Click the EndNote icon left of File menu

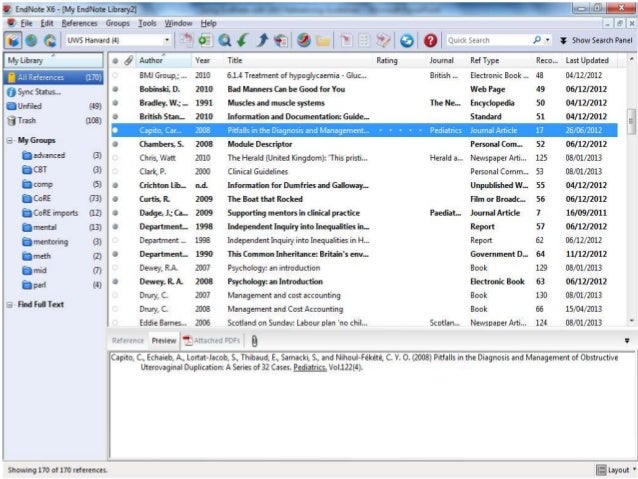click(11, 23)
